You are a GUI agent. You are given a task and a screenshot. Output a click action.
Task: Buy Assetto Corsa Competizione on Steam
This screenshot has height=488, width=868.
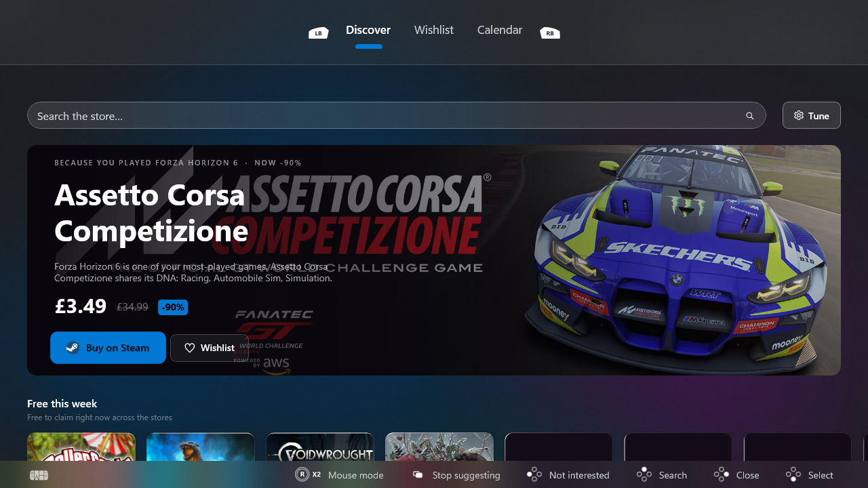(108, 348)
